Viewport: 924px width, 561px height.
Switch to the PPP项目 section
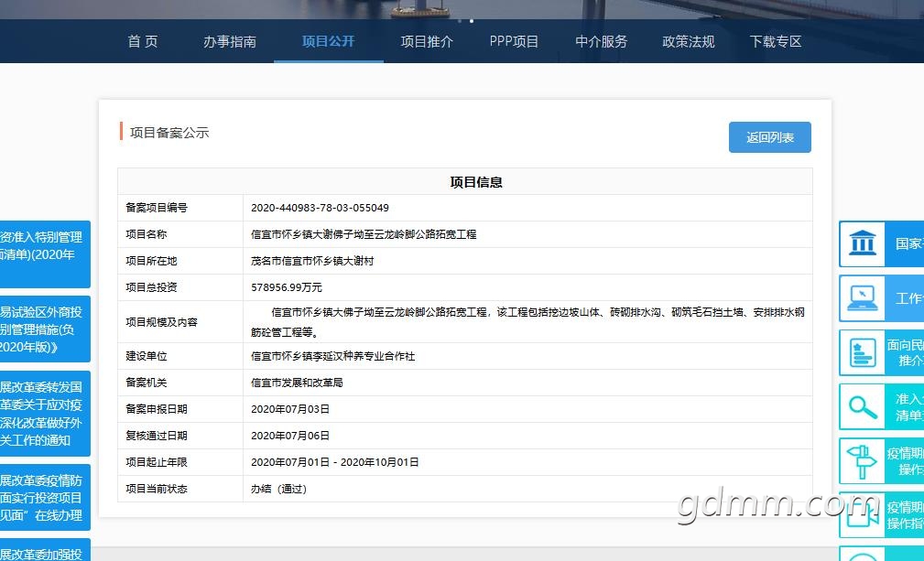(514, 41)
